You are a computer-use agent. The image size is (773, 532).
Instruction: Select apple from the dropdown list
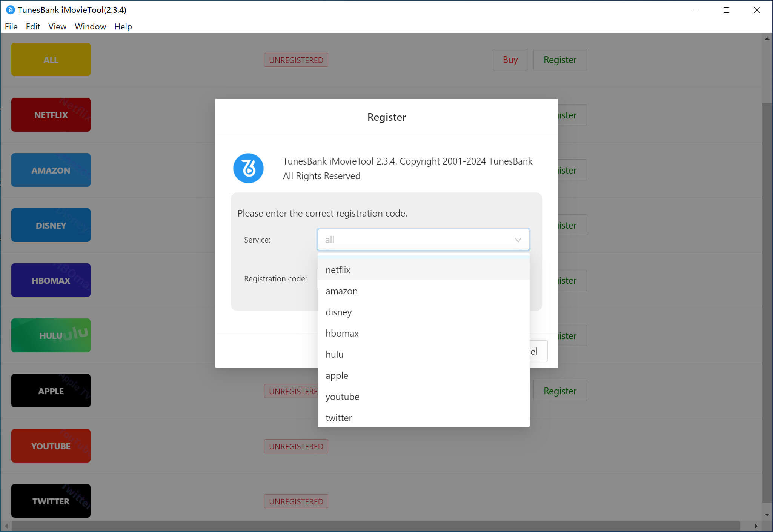pyautogui.click(x=423, y=375)
